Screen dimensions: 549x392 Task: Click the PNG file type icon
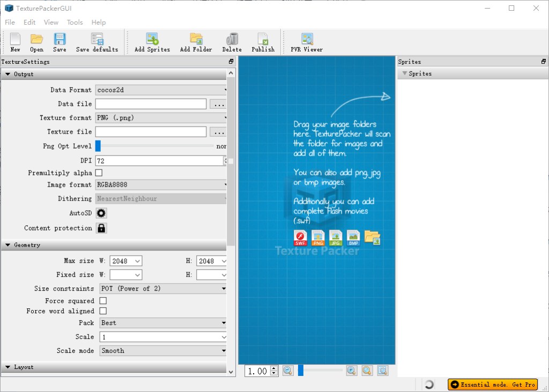(318, 238)
